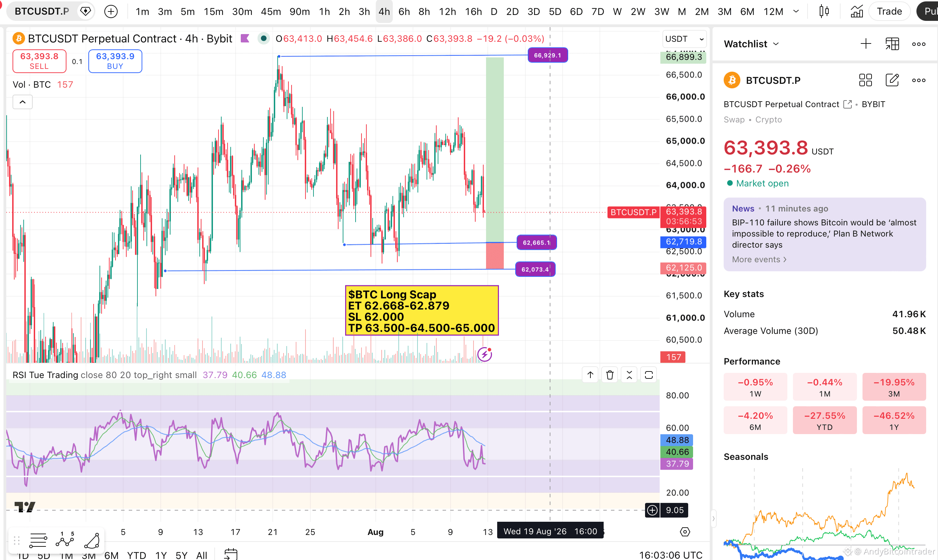
Task: Click the diamond icon beside BTCUSDT.P symbol
Action: pyautogui.click(x=86, y=11)
